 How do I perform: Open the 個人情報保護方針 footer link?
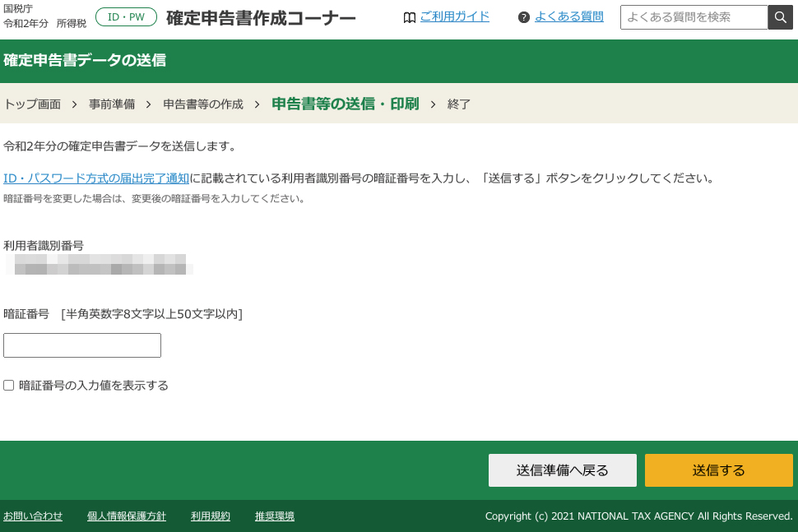pos(126,516)
